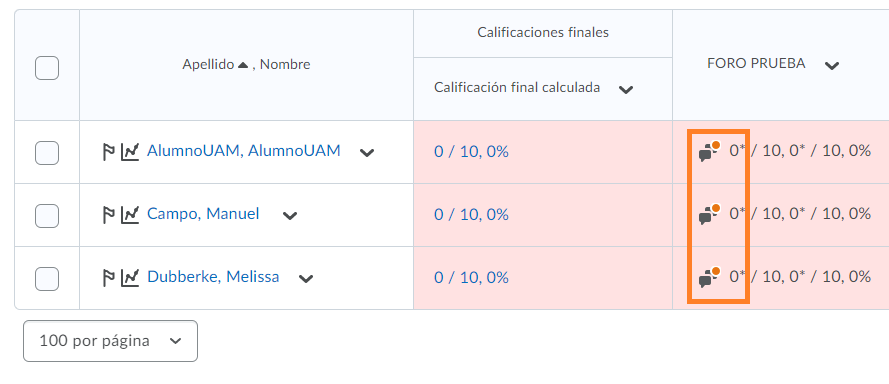Select the checkbox for Campo, Manuel
The height and width of the screenshot is (384, 889).
(x=47, y=216)
